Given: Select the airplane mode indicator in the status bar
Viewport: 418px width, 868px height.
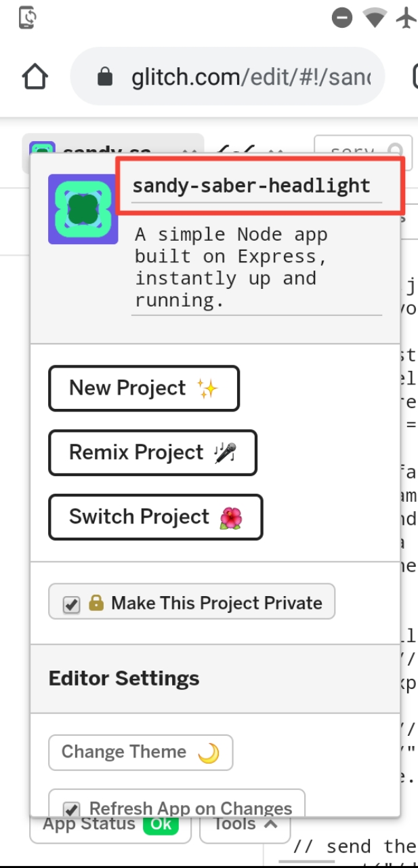Looking at the screenshot, I should point(406,18).
